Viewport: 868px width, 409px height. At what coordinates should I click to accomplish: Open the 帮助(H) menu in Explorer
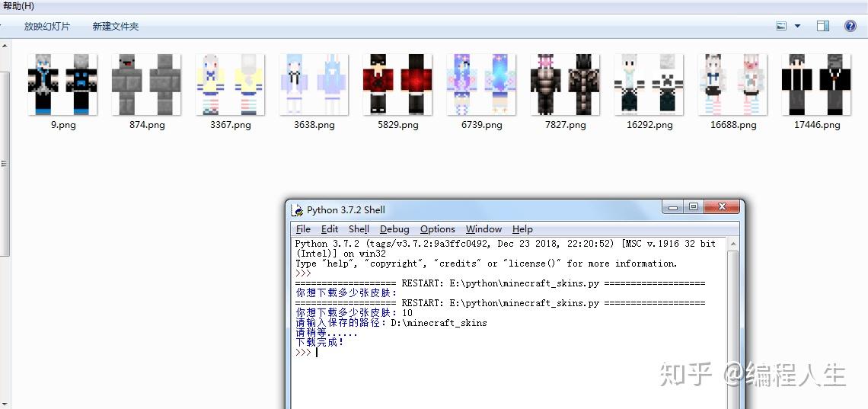(18, 5)
